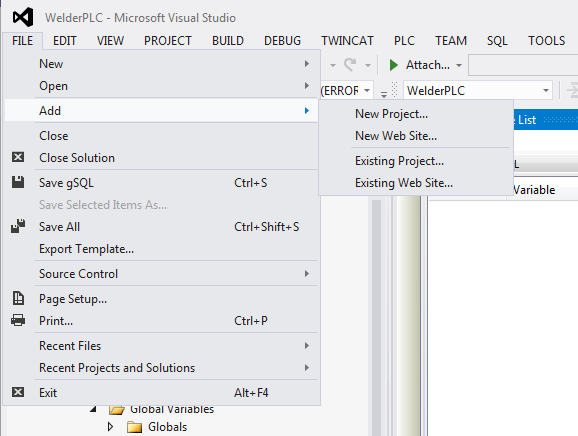Viewport: 578px width, 436px height.
Task: Open the DEBUG menu
Action: coord(282,41)
